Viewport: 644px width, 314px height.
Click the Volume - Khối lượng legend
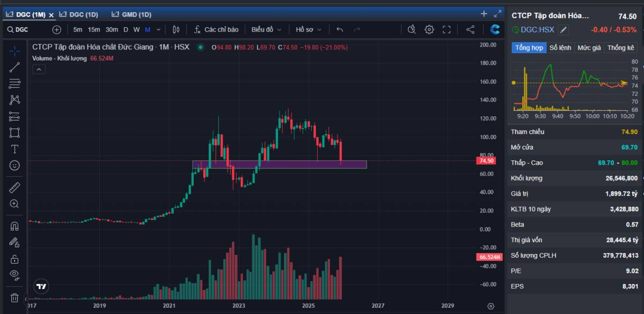pos(60,58)
